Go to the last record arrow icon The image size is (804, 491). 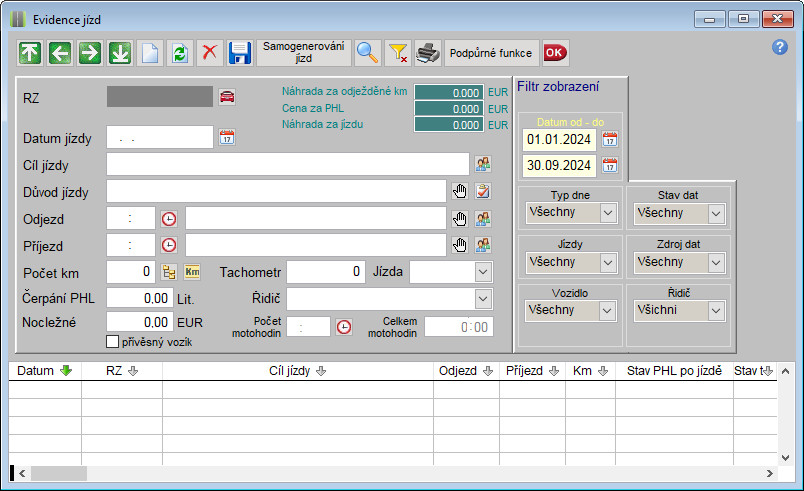click(120, 53)
